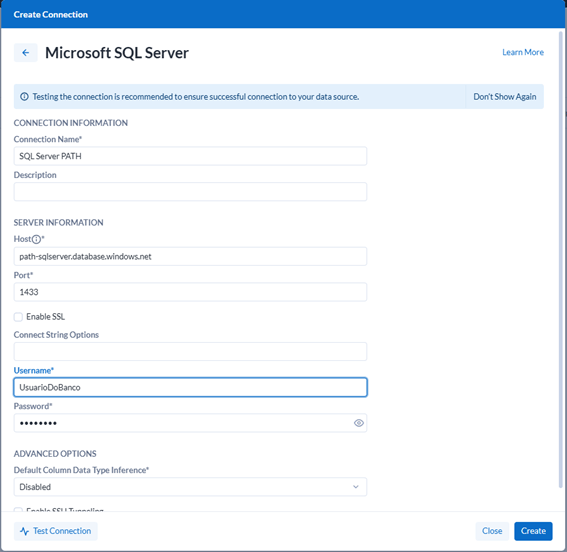Open the Learn More link
Screen dimensions: 567x552
coord(523,52)
